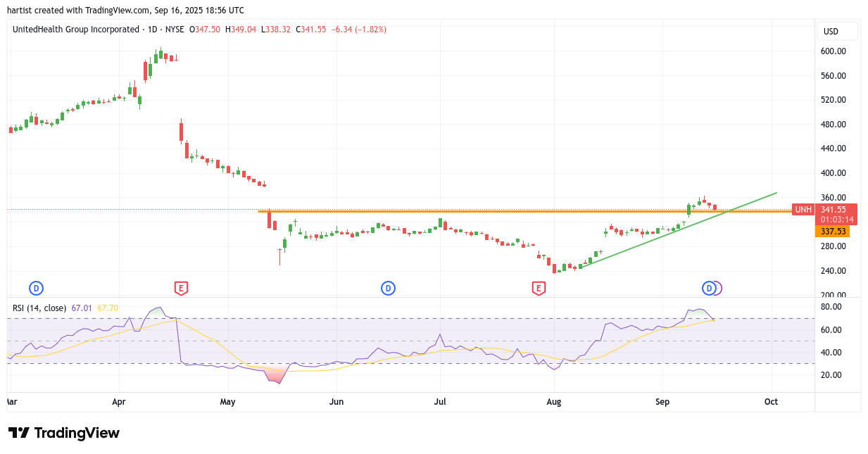Click the close price value C341.55
868x454 pixels.
(311, 30)
